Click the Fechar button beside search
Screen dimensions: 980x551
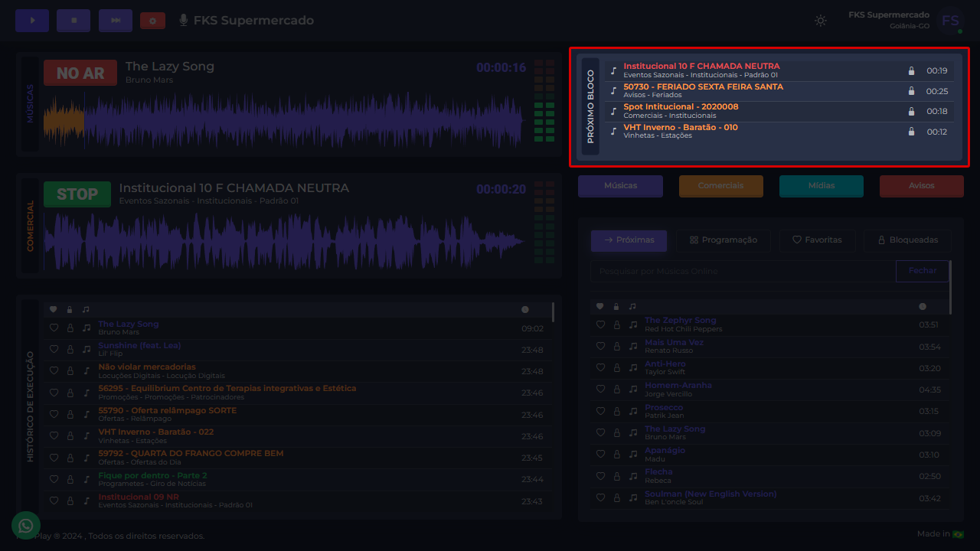(x=922, y=271)
